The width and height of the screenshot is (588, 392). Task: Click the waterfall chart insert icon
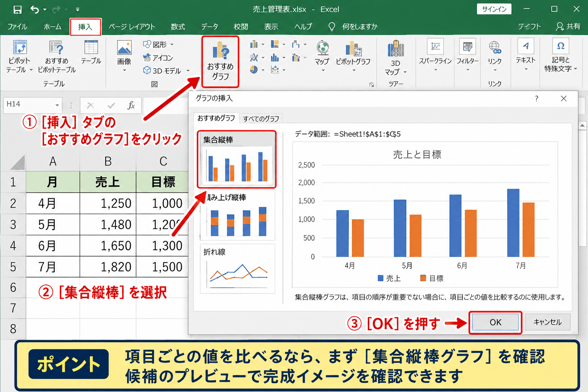296,44
